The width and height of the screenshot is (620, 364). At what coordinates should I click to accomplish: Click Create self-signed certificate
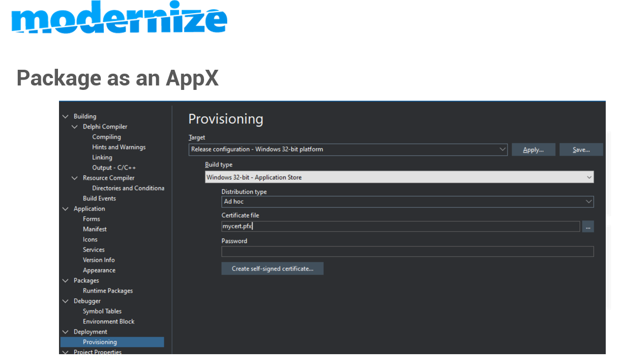click(x=272, y=268)
